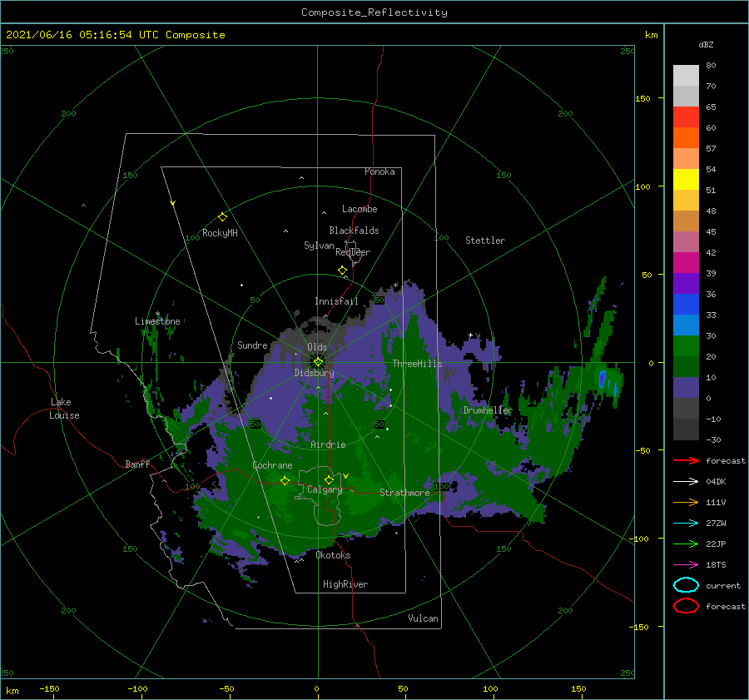Click the Sylvan label

click(319, 246)
